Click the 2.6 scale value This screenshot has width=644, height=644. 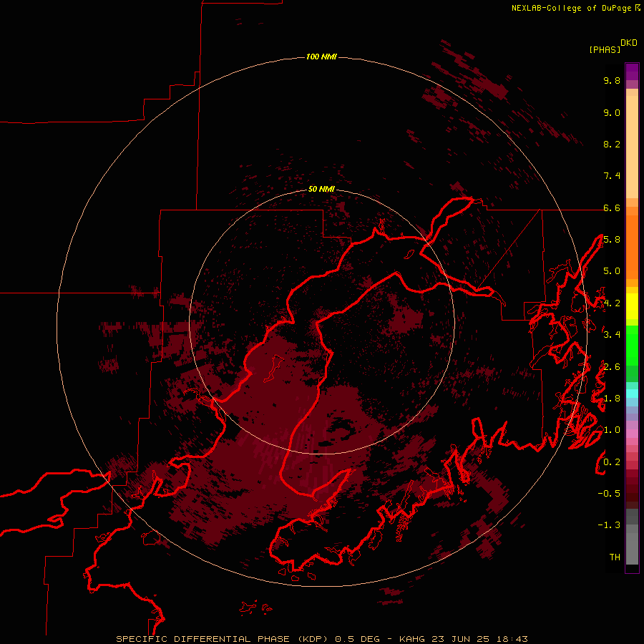pyautogui.click(x=612, y=367)
